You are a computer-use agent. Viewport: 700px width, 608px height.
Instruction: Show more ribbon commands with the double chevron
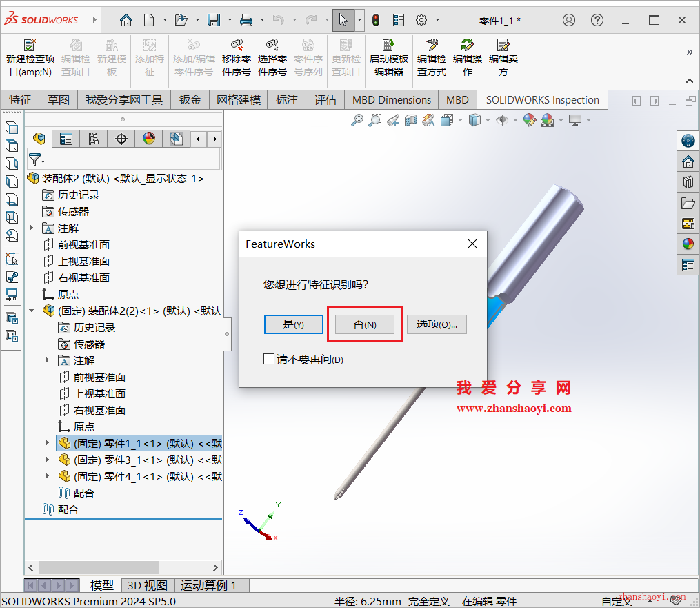click(x=689, y=52)
